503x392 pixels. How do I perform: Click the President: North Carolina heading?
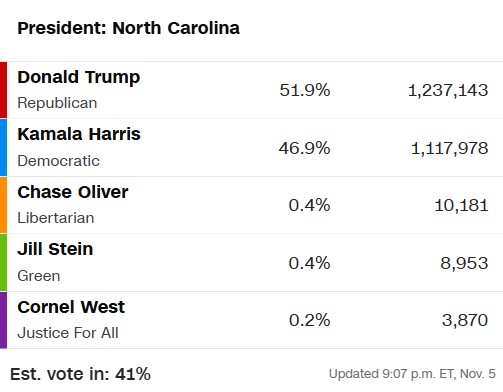pos(128,28)
